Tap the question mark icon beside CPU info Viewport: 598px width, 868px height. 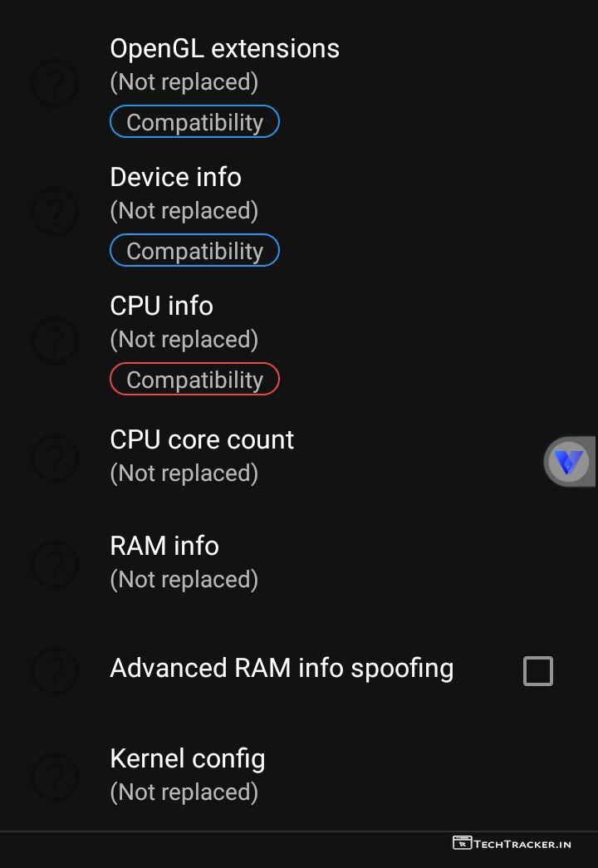coord(55,340)
